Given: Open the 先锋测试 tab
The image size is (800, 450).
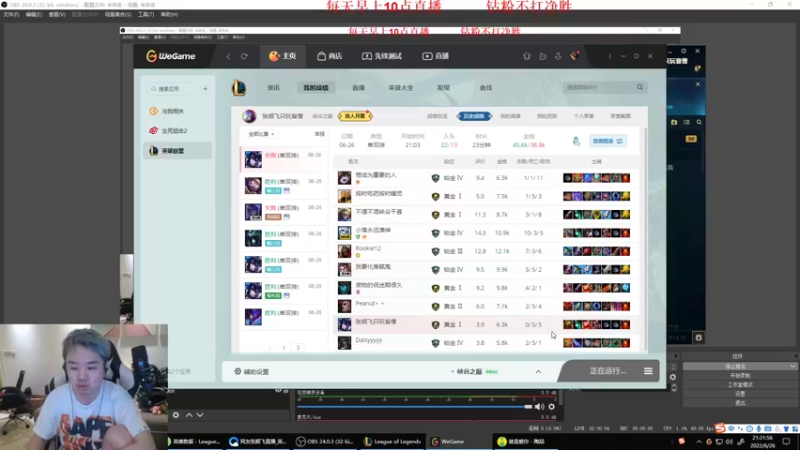Looking at the screenshot, I should tap(382, 56).
